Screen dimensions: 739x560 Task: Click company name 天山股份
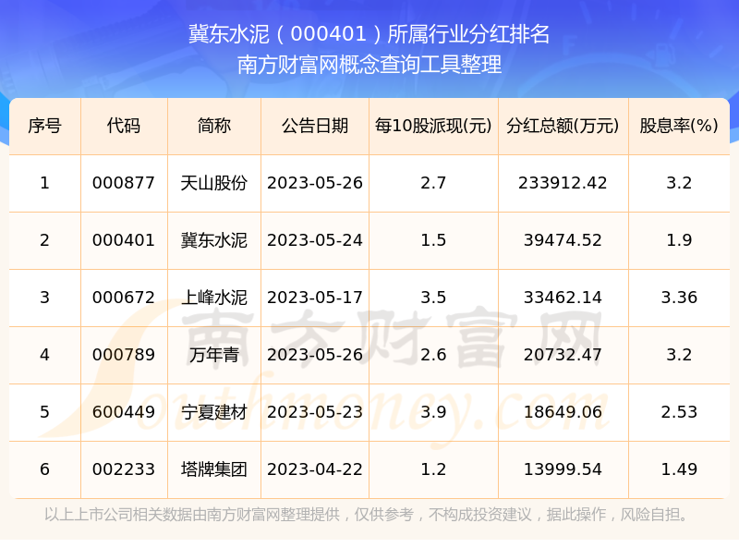point(214,183)
